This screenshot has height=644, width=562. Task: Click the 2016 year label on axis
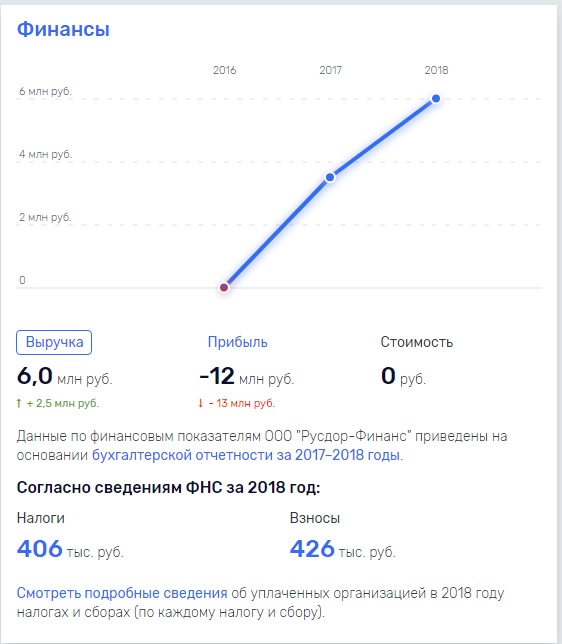[x=224, y=70]
